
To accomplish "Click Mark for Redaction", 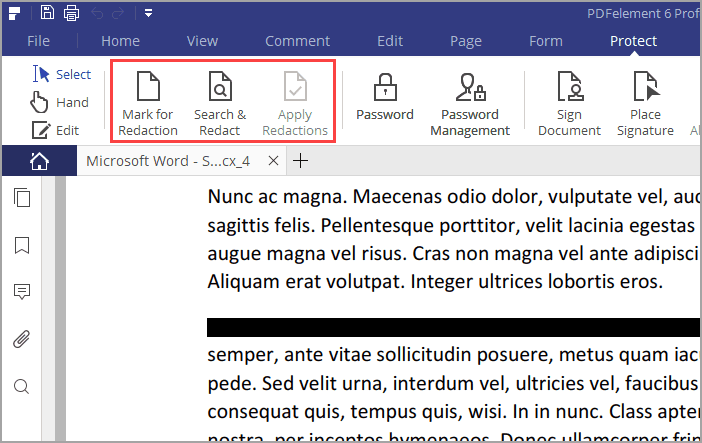I will coord(148,103).
